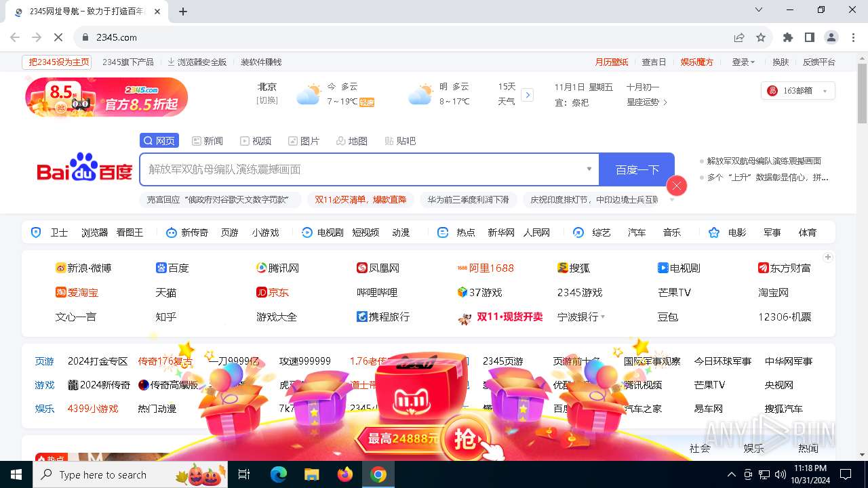This screenshot has height=488, width=868.
Task: Select the 图片 search tab
Action: [x=304, y=140]
